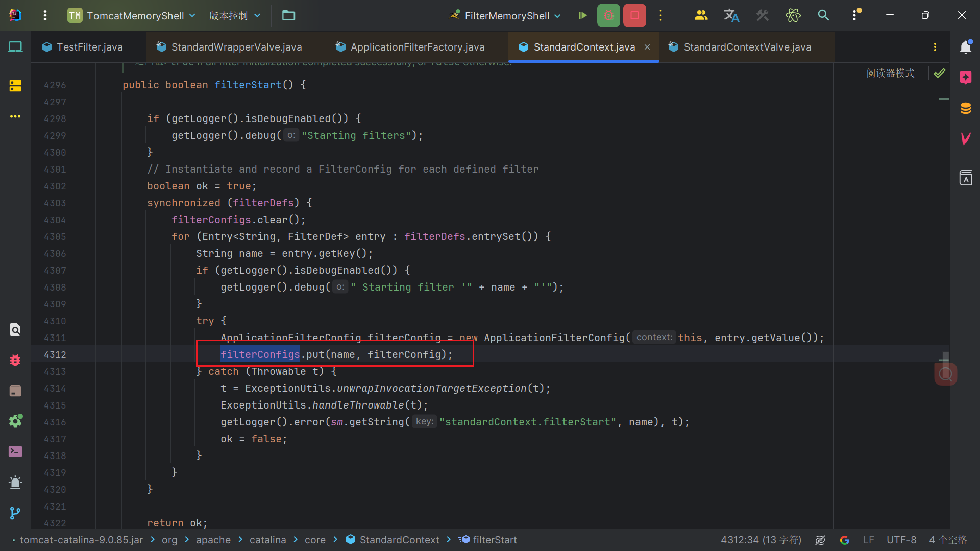Image resolution: width=980 pixels, height=551 pixels.
Task: Click the catalina breadcrumb
Action: tap(267, 540)
